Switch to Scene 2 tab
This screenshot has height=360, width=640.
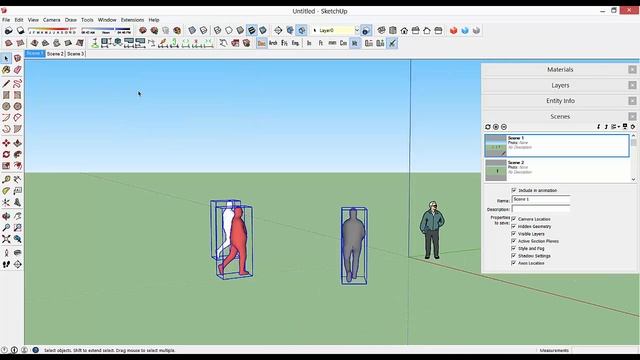[x=55, y=54]
